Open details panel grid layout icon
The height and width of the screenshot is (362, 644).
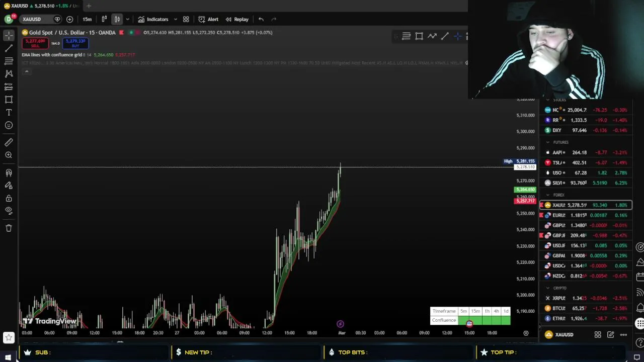click(x=598, y=334)
